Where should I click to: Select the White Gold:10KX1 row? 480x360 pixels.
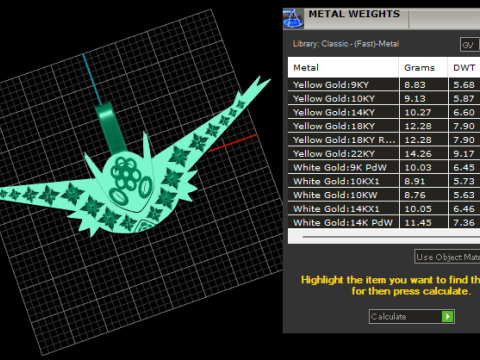384,181
